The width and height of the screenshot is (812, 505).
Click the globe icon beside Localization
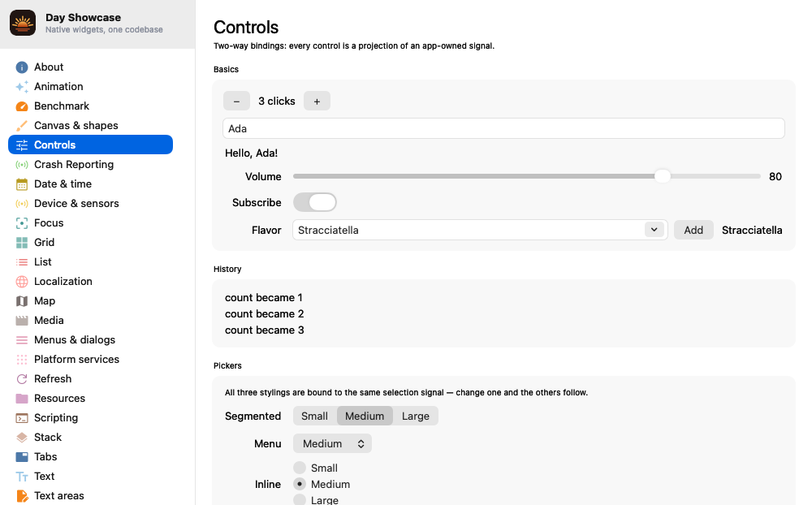(x=22, y=281)
